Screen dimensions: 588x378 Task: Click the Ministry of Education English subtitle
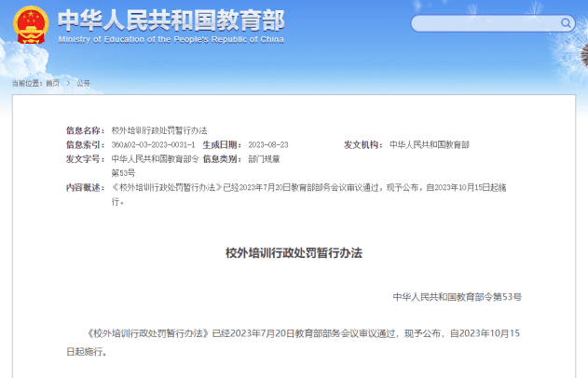[171, 40]
